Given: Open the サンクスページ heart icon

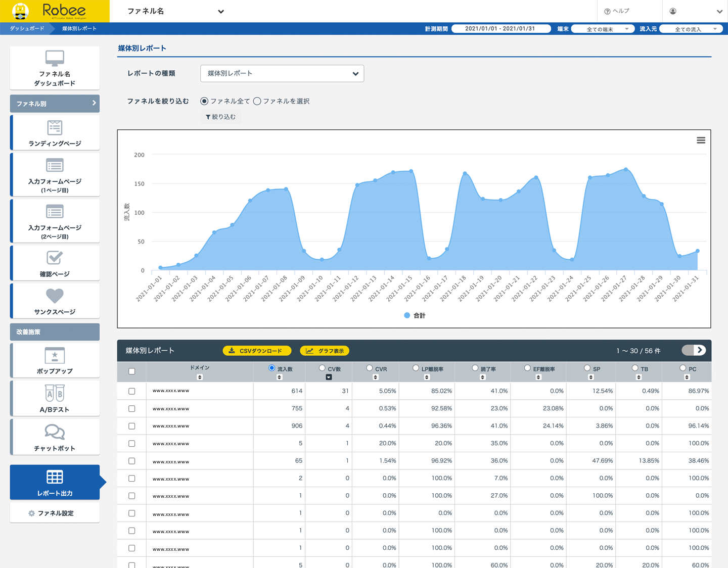Looking at the screenshot, I should (x=55, y=296).
